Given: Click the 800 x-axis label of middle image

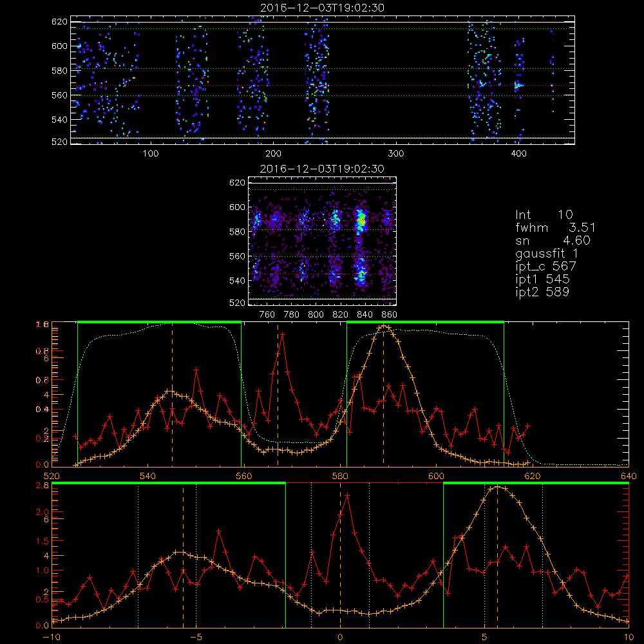Looking at the screenshot, I should tap(316, 315).
